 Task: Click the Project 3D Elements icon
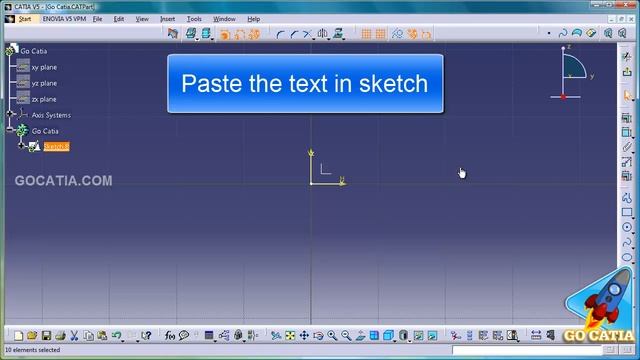click(x=338, y=34)
